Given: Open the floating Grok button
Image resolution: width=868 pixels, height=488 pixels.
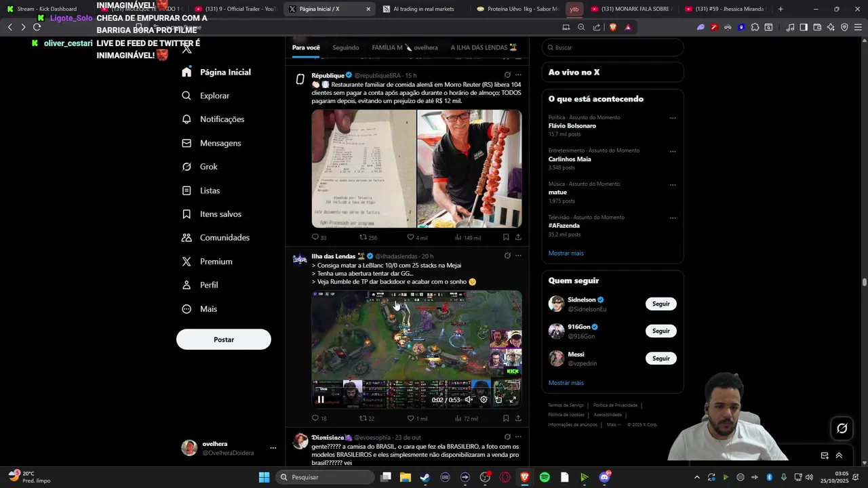Looking at the screenshot, I should 842,428.
